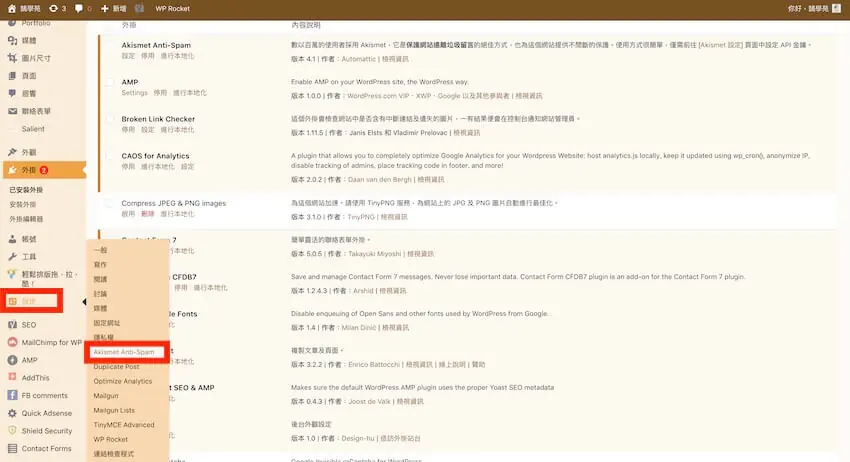Image resolution: width=850 pixels, height=462 pixels.
Task: Open the plugin editor submenu item 外掛編輯器
Action: pos(26,219)
